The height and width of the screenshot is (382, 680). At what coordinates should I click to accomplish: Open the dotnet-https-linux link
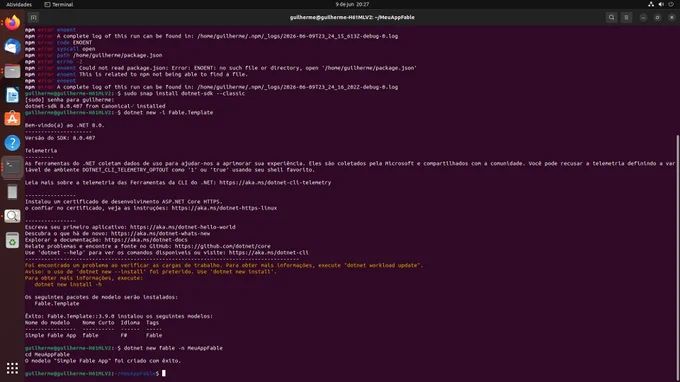tap(224, 208)
